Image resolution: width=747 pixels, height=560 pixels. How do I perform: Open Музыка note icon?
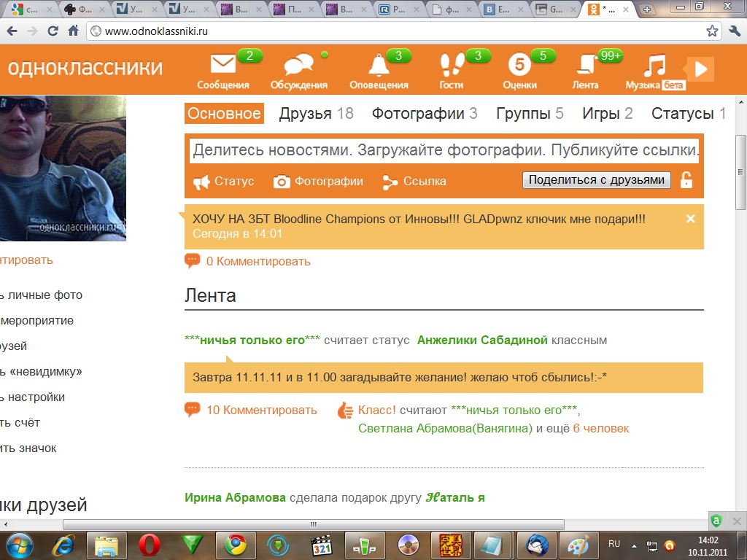[x=654, y=66]
